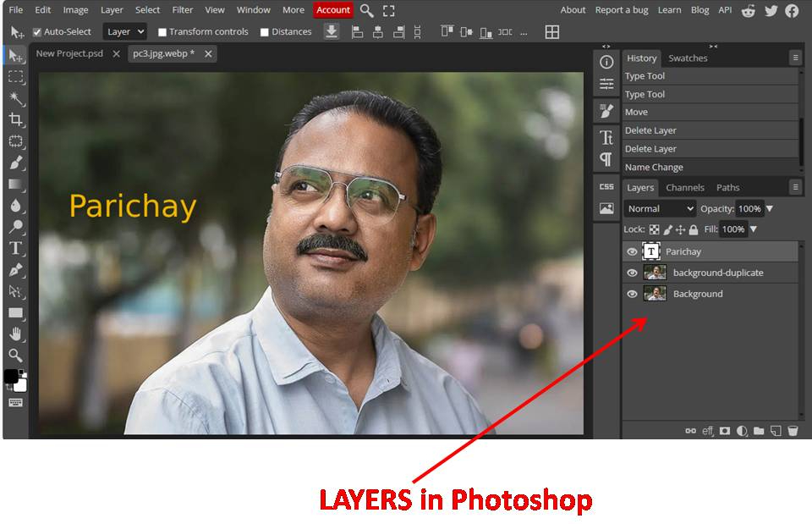Image resolution: width=812 pixels, height=524 pixels.
Task: Add a new layer icon
Action: [776, 431]
